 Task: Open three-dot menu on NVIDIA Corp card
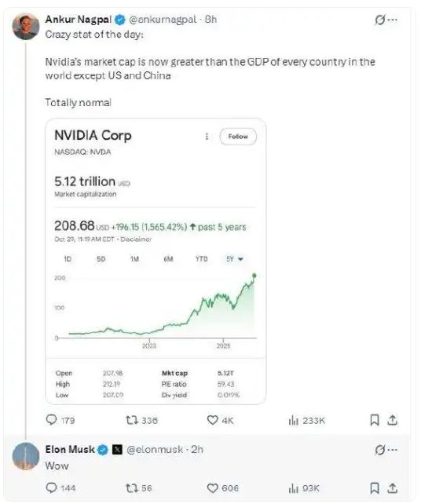[207, 137]
